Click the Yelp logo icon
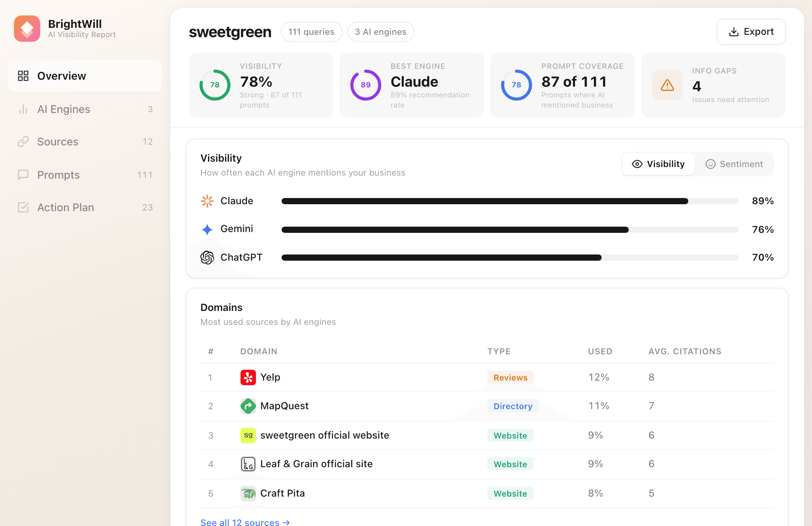Viewport: 812px width, 526px height. click(248, 377)
